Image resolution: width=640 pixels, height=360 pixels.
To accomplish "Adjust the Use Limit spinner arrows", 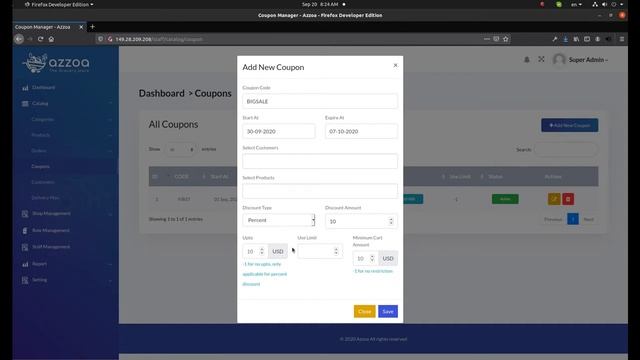I will 336,251.
